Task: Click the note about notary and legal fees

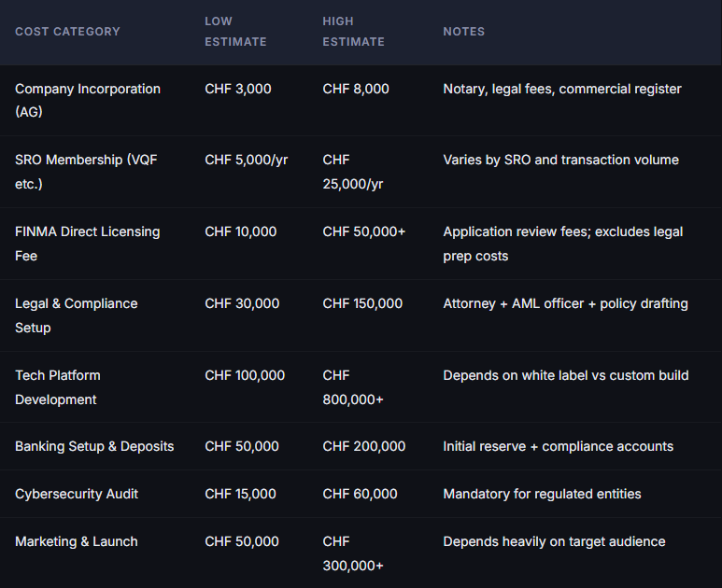Action: pos(561,89)
